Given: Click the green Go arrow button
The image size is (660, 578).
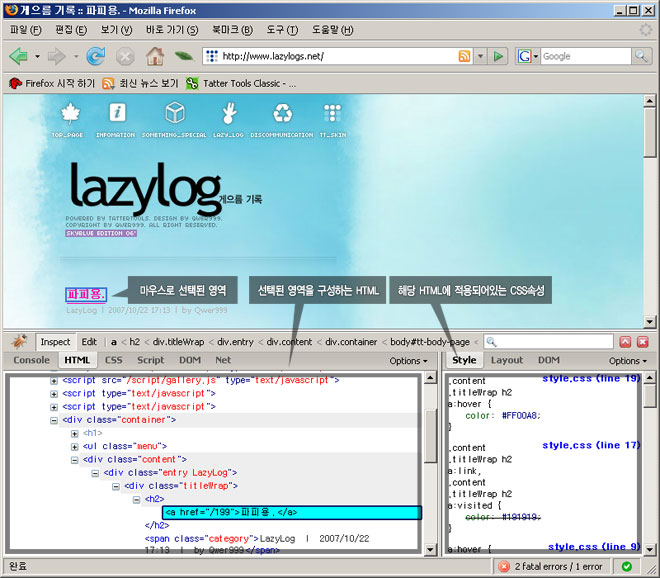Looking at the screenshot, I should click(498, 56).
